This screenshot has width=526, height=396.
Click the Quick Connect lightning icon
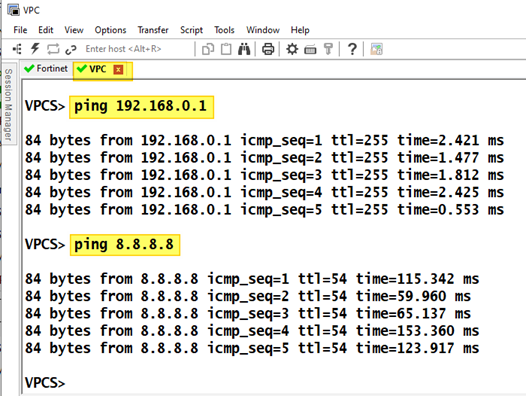[x=35, y=49]
